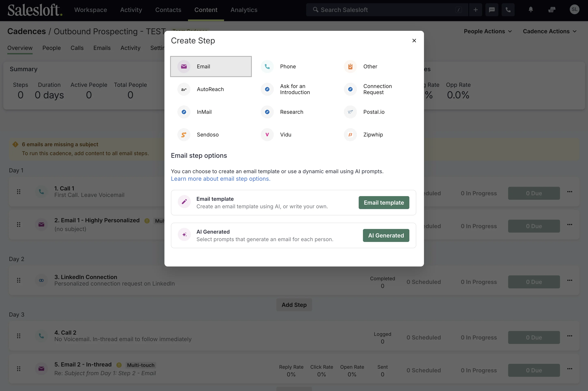Click the green Email template button
This screenshot has height=391, width=588.
(x=384, y=202)
